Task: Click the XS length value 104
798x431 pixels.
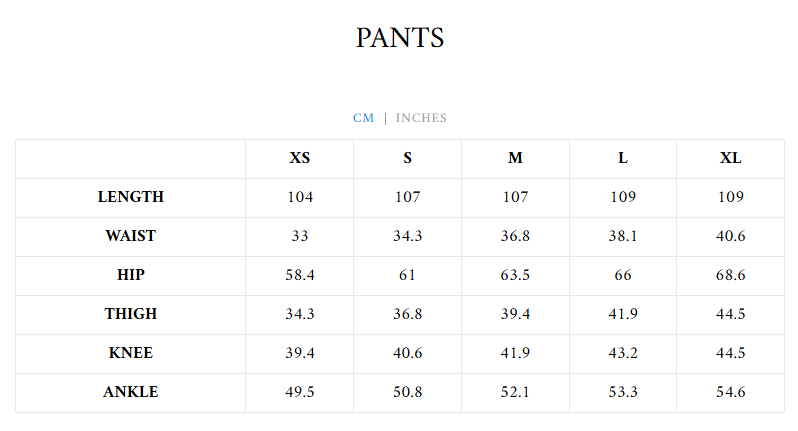Action: point(300,197)
